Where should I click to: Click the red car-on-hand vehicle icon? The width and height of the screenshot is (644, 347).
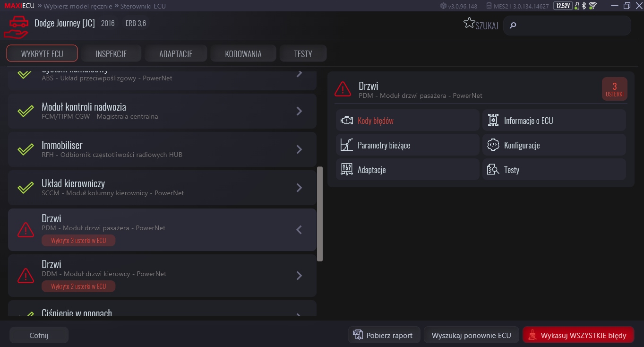17,28
